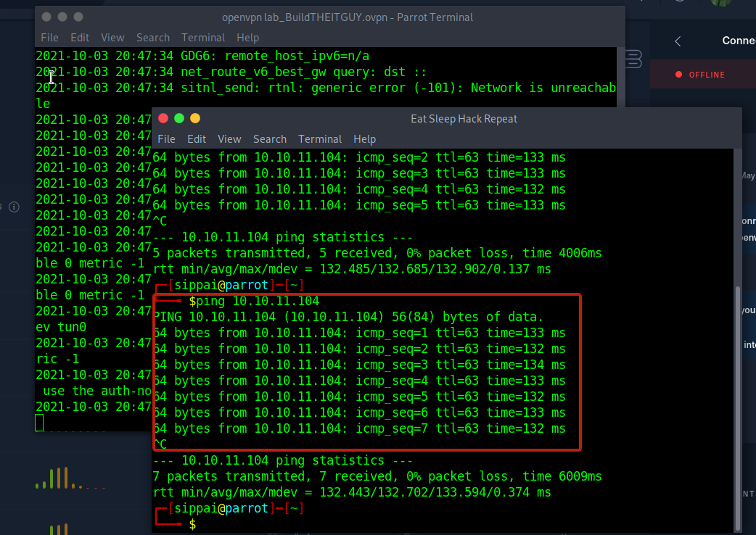Click the rtt line reading 132.443/132.702/133.594/0.374 ms
This screenshot has height=535, width=756.
[x=352, y=492]
